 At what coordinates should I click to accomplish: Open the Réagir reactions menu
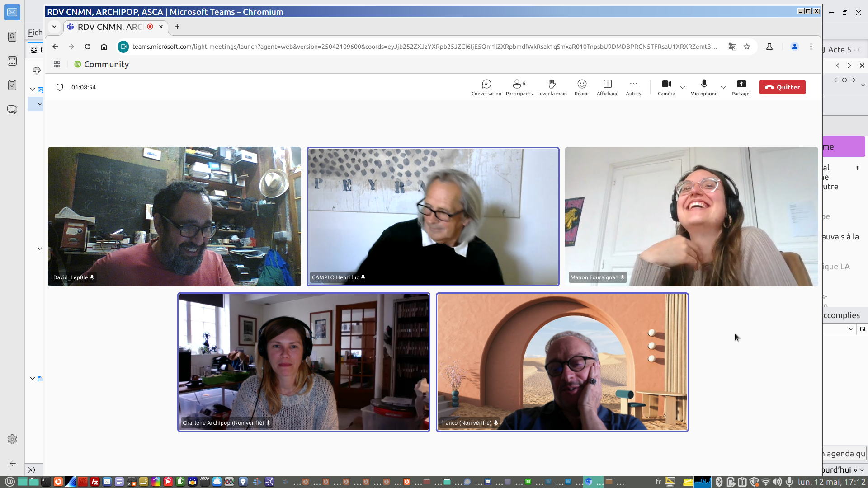click(x=581, y=87)
